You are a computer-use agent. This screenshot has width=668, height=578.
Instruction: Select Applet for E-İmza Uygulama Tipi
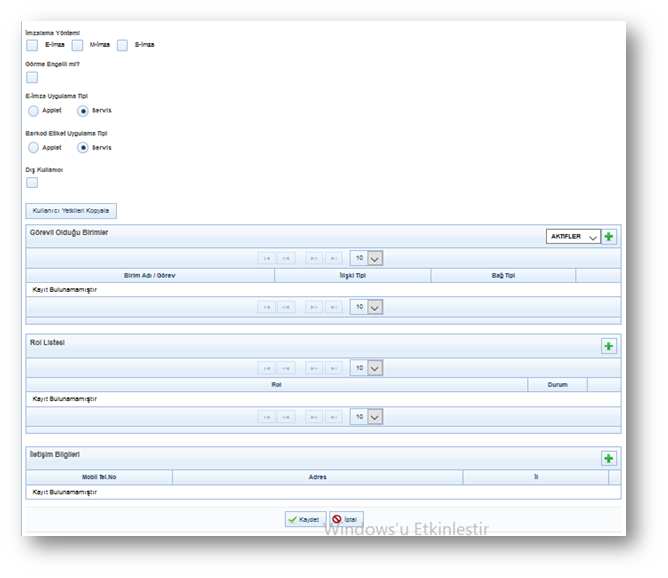coord(33,110)
